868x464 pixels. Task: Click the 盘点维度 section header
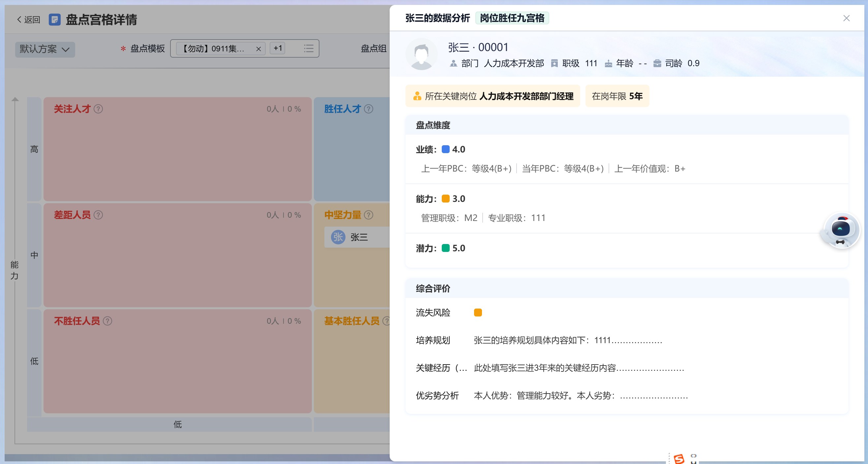click(627, 125)
